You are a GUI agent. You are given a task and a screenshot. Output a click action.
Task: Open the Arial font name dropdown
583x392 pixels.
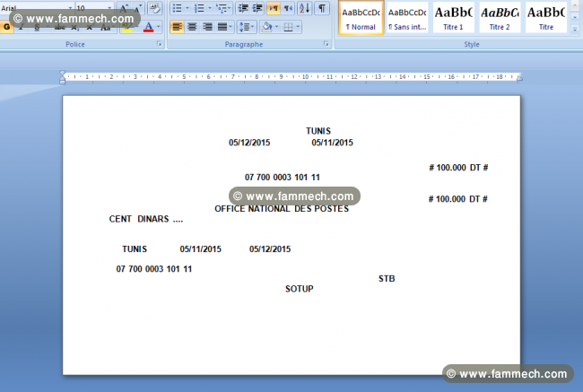(x=70, y=7)
